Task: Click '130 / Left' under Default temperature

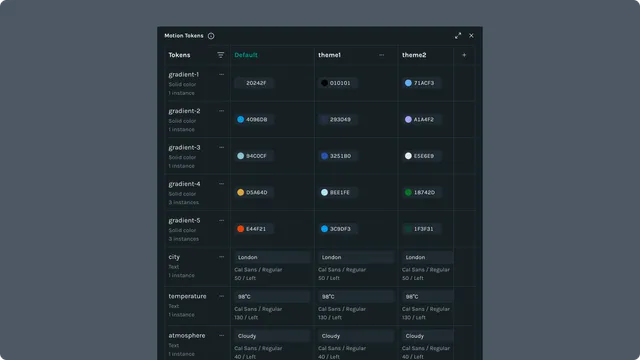Action: pos(246,317)
